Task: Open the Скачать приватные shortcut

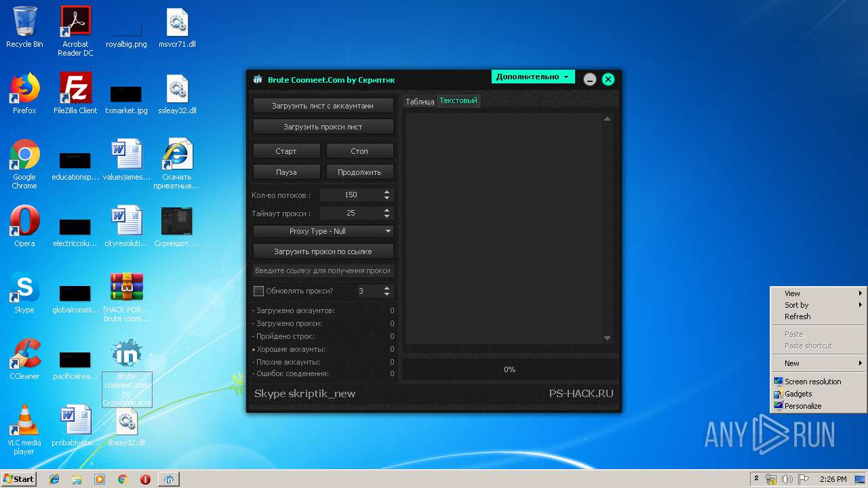Action: point(177,164)
